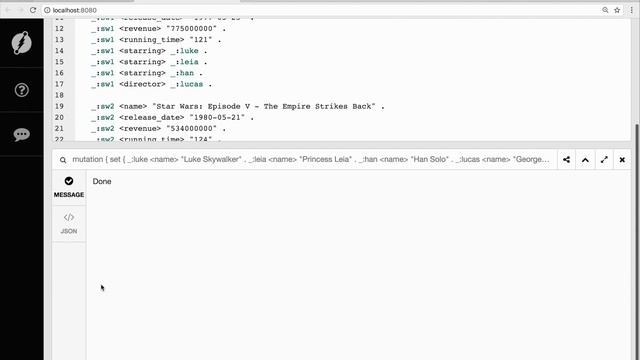Click revenue "534000000" on line 21
Image resolution: width=640 pixels, height=360 pixels.
158,128
